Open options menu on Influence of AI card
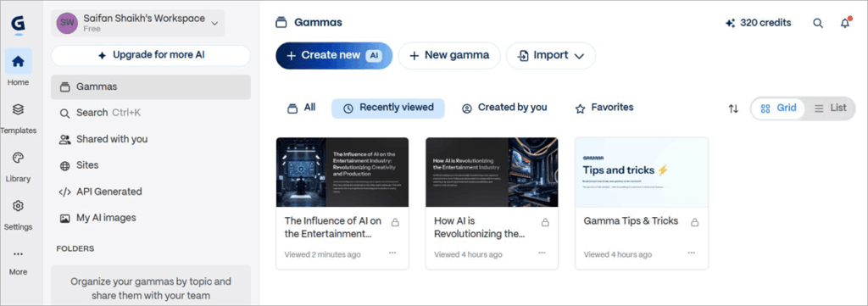The image size is (868, 306). point(392,253)
